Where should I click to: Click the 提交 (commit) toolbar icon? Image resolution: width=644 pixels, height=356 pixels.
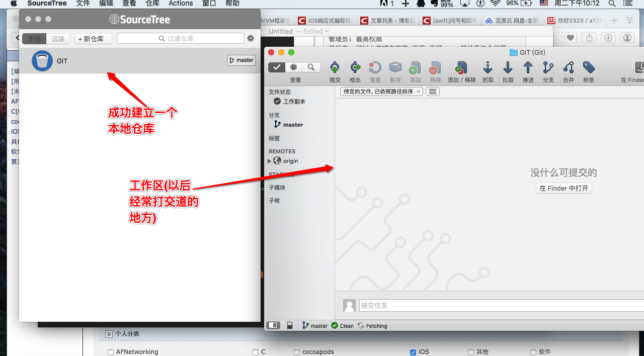click(x=335, y=68)
